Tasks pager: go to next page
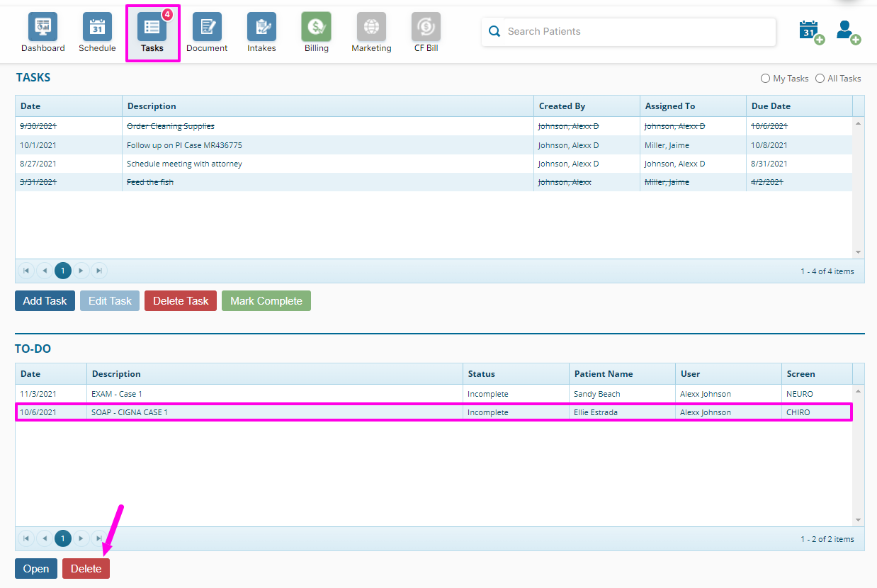Screen dimensions: 877x588 (81, 271)
